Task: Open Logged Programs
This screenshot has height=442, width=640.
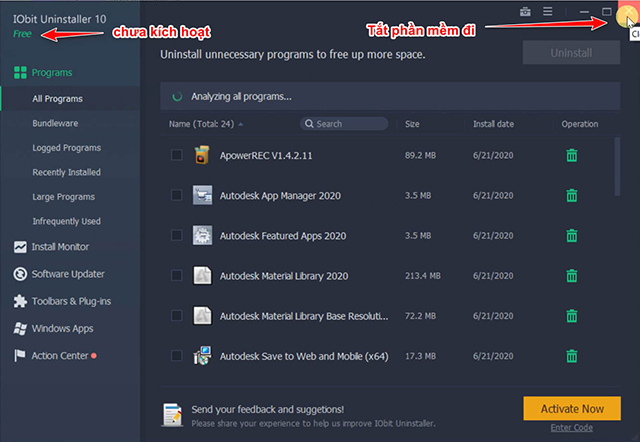Action: pyautogui.click(x=67, y=148)
